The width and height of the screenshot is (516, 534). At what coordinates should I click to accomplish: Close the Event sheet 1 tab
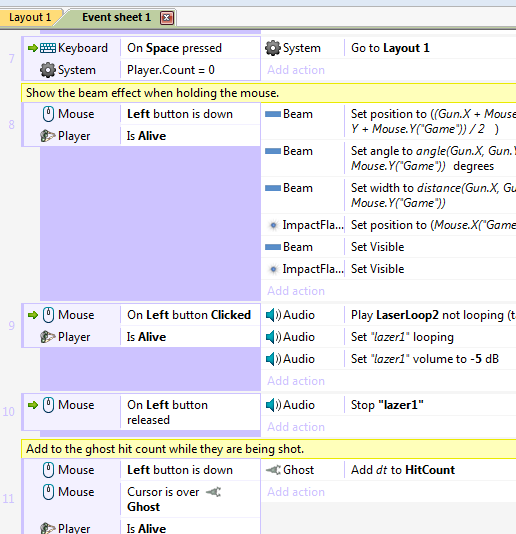pyautogui.click(x=167, y=18)
